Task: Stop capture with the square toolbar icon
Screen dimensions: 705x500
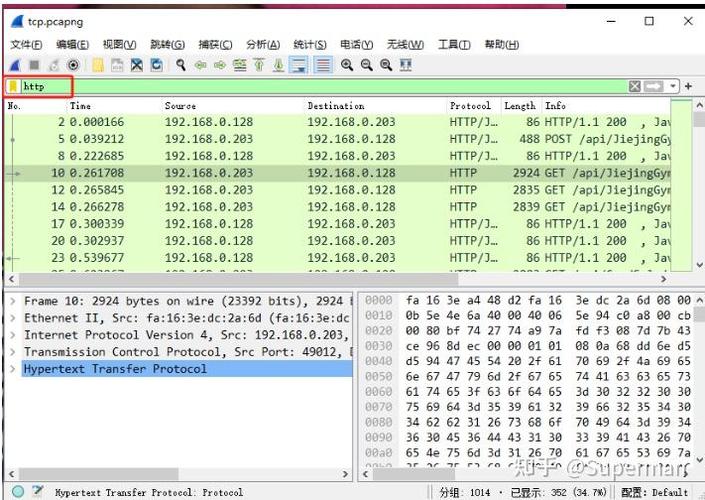Action: pyautogui.click(x=34, y=65)
